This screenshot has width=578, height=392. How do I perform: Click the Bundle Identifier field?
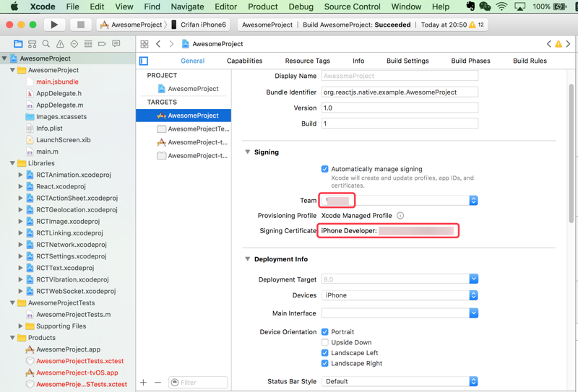(x=400, y=92)
